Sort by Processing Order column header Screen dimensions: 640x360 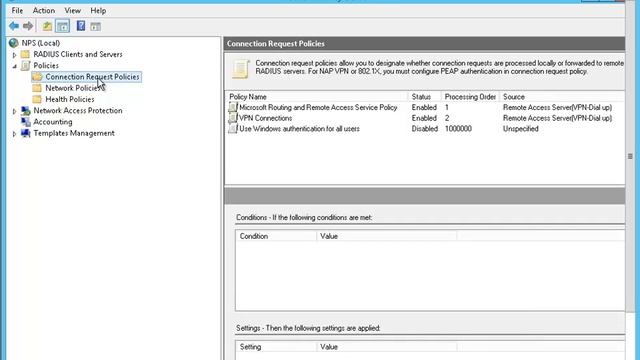pyautogui.click(x=471, y=97)
